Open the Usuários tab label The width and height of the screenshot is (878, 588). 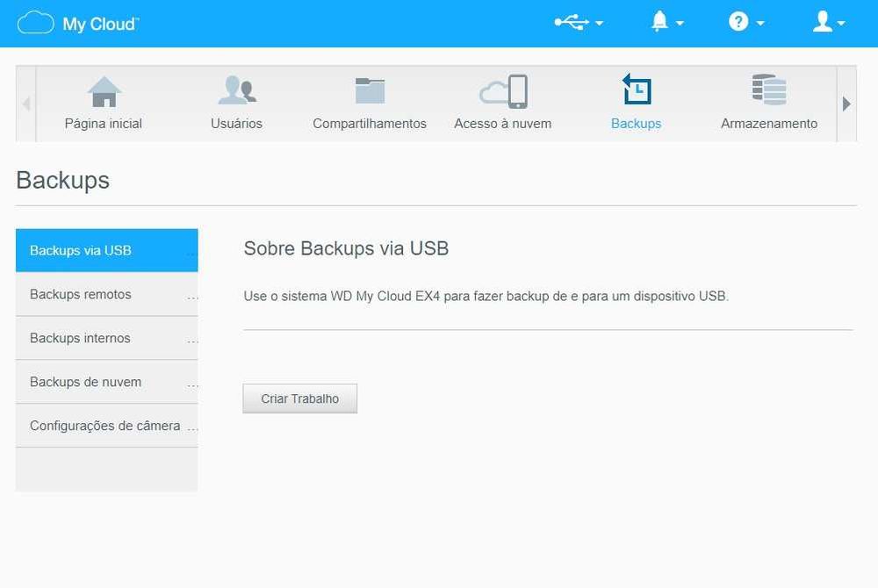[236, 124]
